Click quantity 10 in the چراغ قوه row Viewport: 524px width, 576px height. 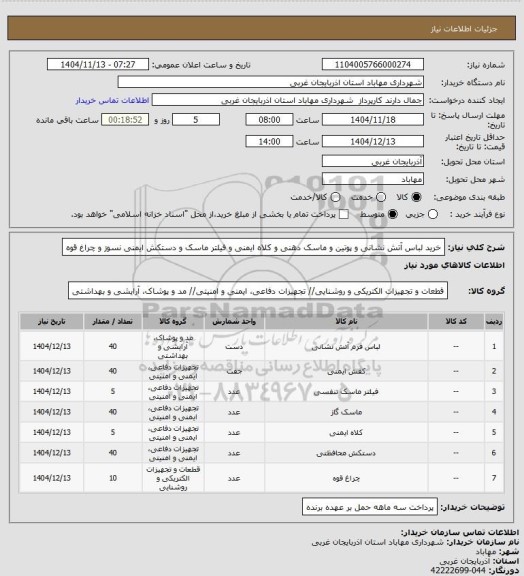pyautogui.click(x=112, y=478)
